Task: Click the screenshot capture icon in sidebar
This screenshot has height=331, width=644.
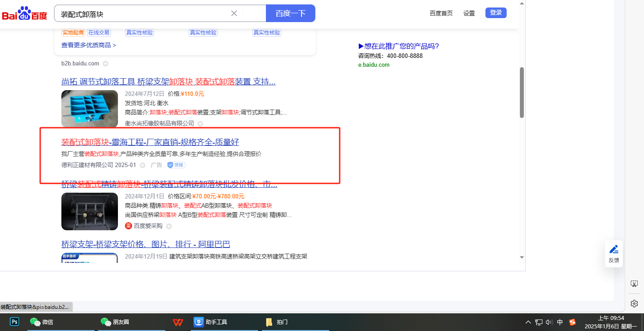Action: (634, 283)
